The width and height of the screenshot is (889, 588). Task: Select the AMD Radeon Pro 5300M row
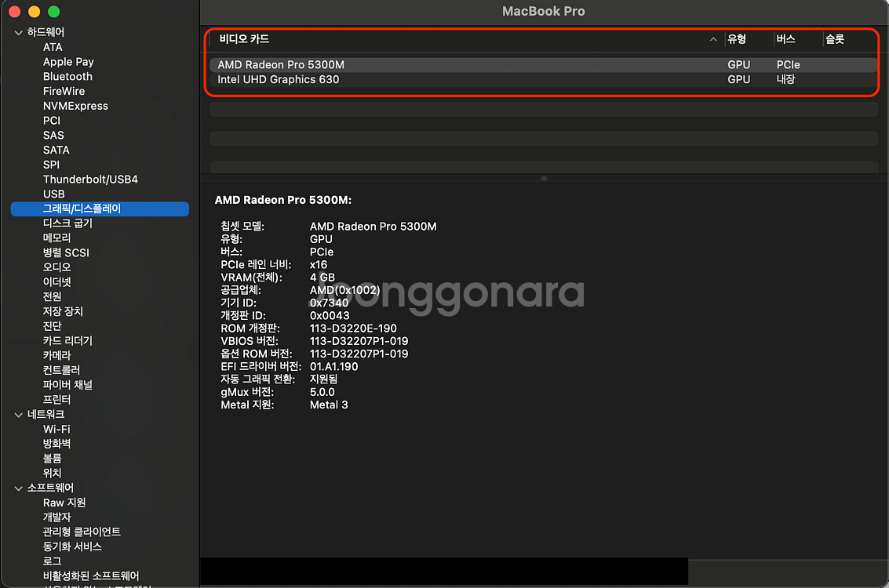tap(543, 64)
